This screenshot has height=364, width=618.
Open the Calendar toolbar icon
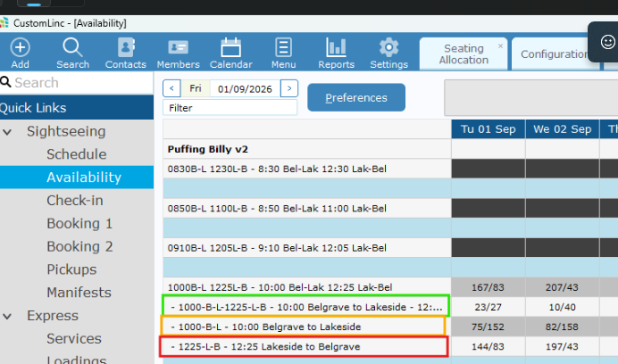coord(231,54)
